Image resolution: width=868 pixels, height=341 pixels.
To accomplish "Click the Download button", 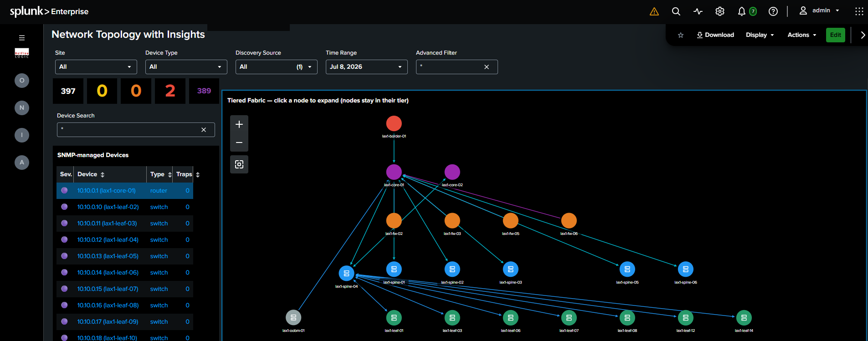I will (x=715, y=35).
